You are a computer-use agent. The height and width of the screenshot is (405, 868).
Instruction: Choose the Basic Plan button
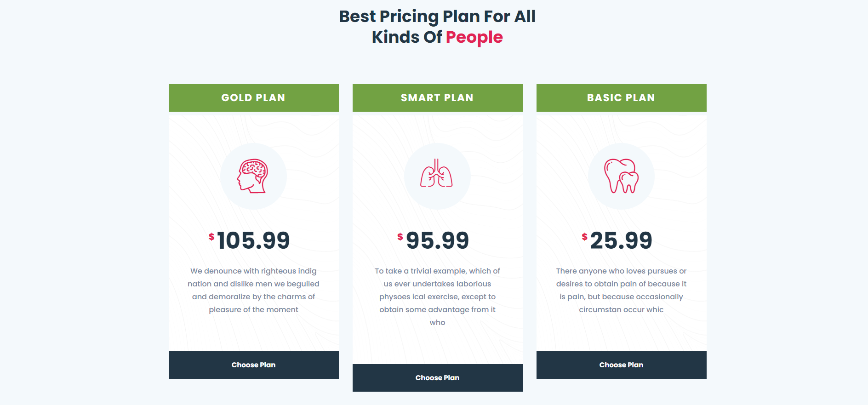point(622,365)
